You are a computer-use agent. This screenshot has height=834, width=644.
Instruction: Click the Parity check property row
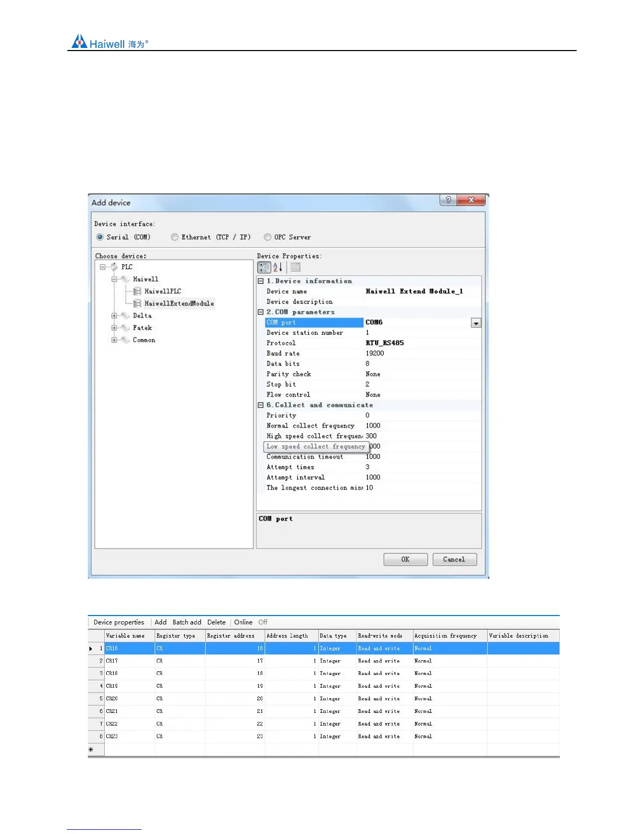pyautogui.click(x=373, y=374)
